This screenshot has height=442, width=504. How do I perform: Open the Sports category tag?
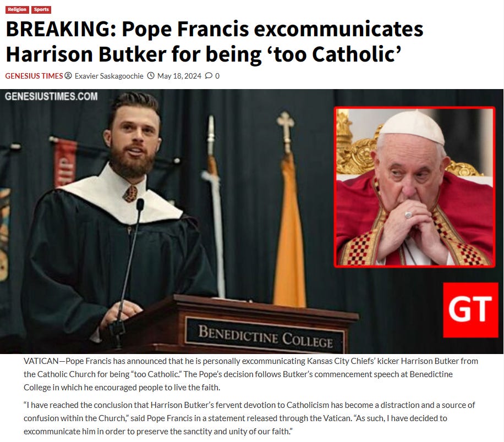41,10
